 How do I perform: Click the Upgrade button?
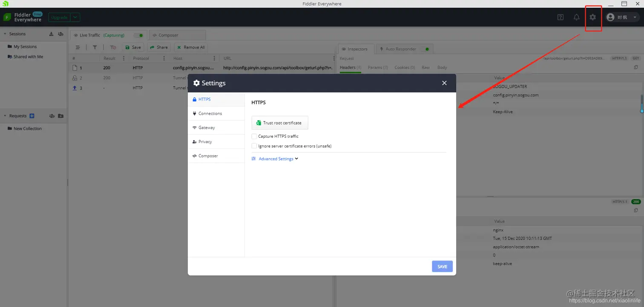(59, 17)
